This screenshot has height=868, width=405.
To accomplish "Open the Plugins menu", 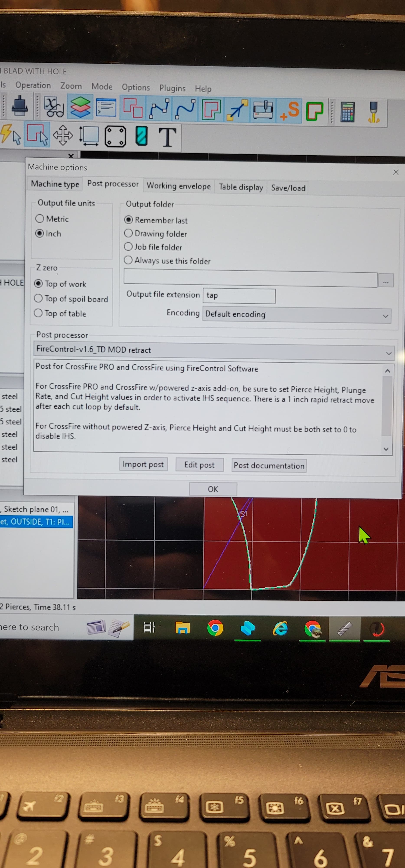I will tap(172, 88).
